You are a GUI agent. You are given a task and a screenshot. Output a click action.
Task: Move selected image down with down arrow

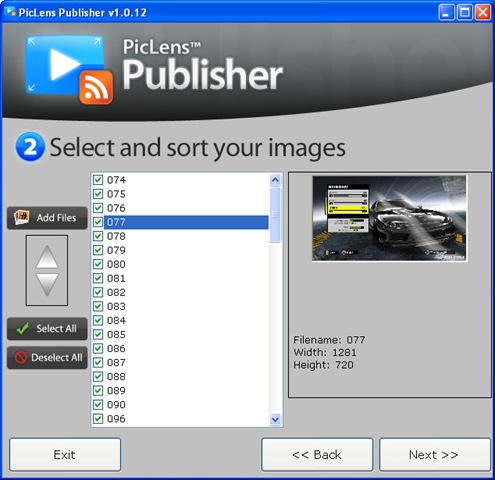[47, 285]
